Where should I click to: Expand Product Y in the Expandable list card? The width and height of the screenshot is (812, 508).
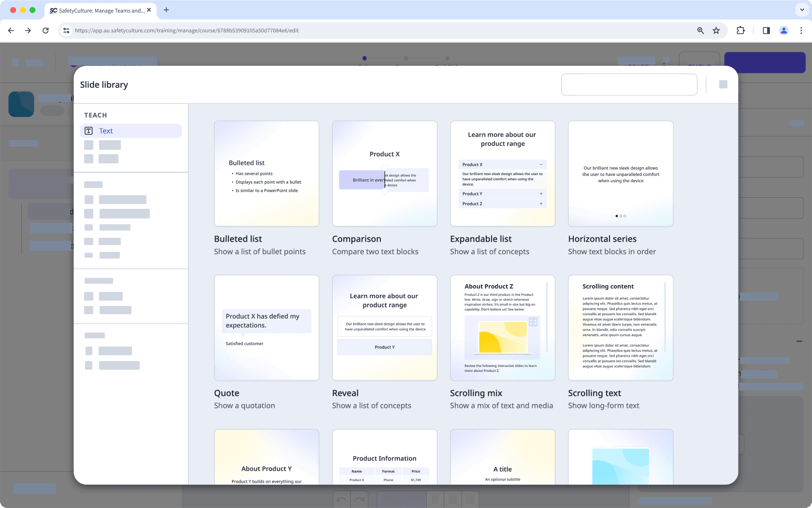tap(541, 193)
